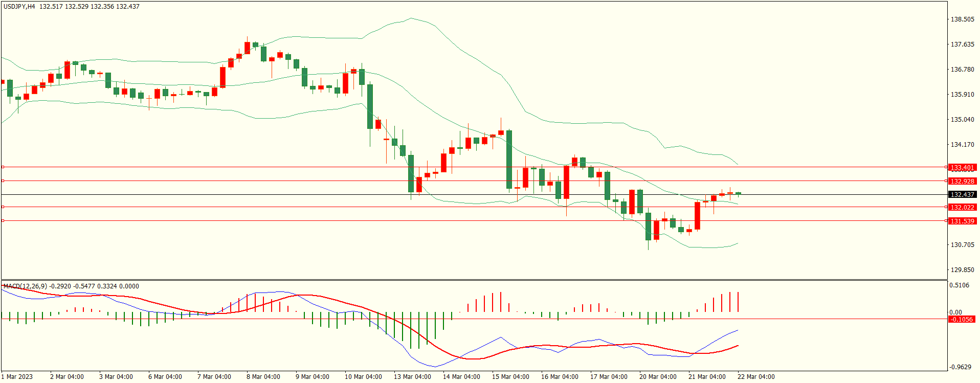Click the 135.040 price axis label
This screenshot has height=383, width=980.
[x=962, y=120]
